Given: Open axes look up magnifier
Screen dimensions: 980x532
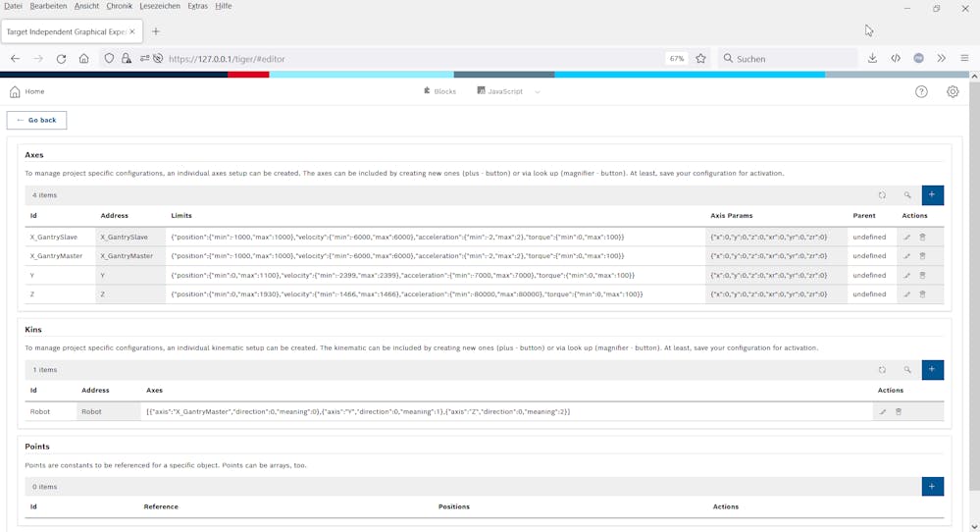Looking at the screenshot, I should click(907, 195).
